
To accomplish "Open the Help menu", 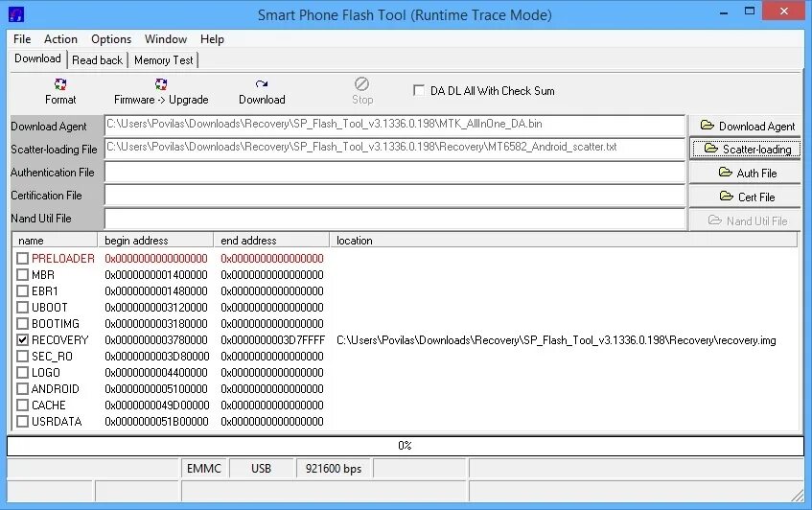I will point(212,39).
